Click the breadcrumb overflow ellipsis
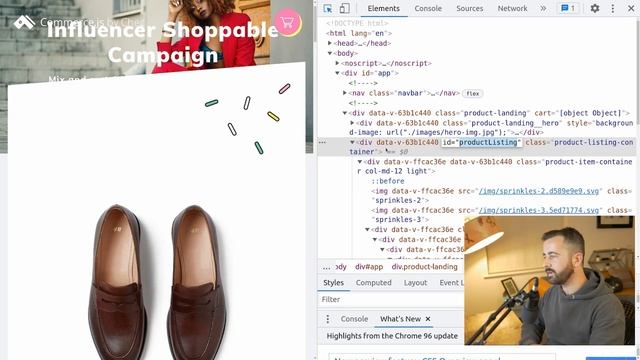This screenshot has height=360, width=640. click(x=327, y=267)
